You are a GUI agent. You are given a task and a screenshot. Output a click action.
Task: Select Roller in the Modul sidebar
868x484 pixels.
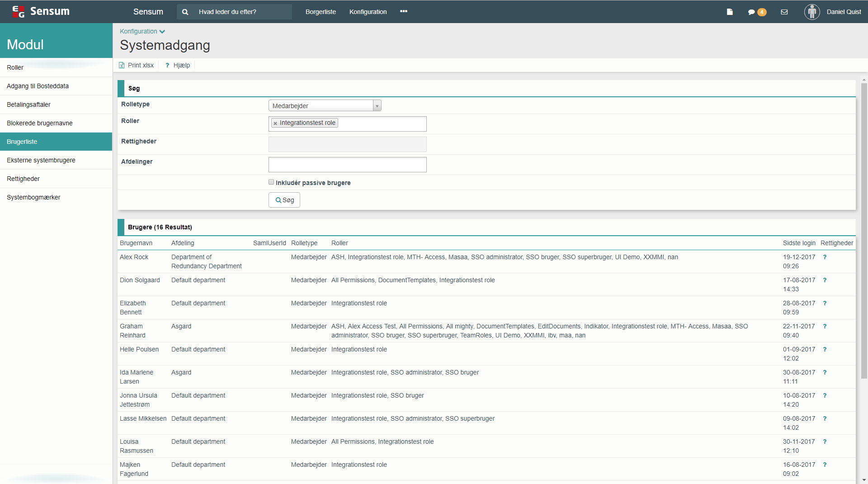tap(56, 67)
